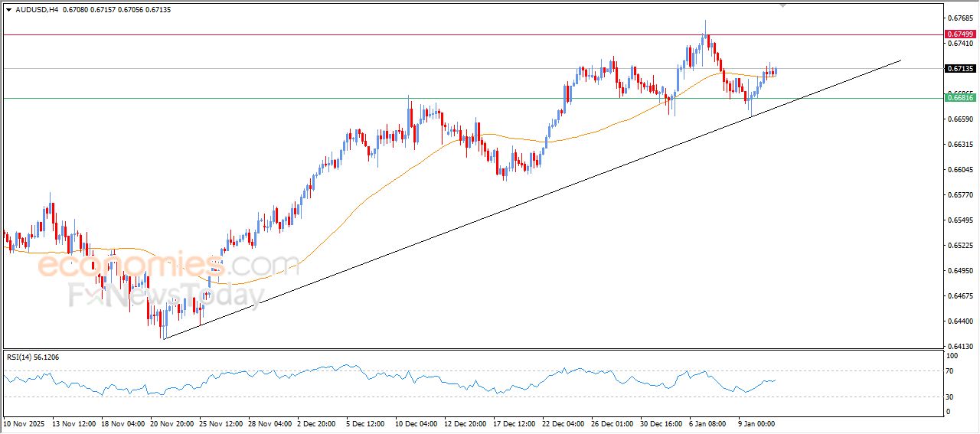
Task: Click the 0.64130 price axis value
Action: coord(959,345)
